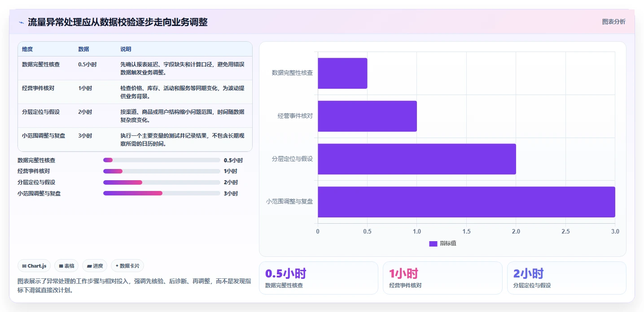Screen dimensions: 644x312
Task: Select the page title 流量异常处理应从数据校验逐步走向业务调整
Action: click(118, 22)
